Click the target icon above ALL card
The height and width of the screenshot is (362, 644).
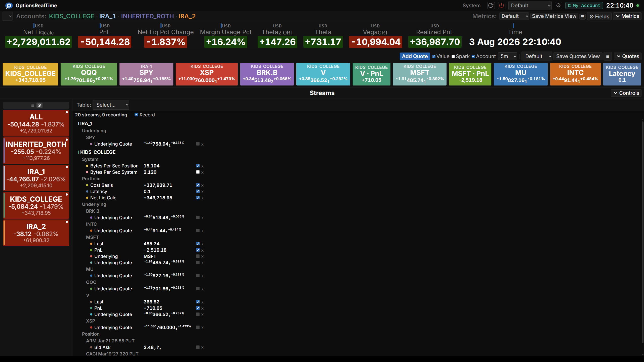pyautogui.click(x=39, y=105)
